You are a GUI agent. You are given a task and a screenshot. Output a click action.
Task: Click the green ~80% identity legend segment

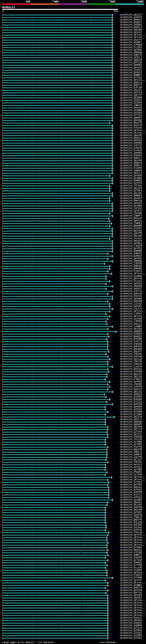point(101,4)
